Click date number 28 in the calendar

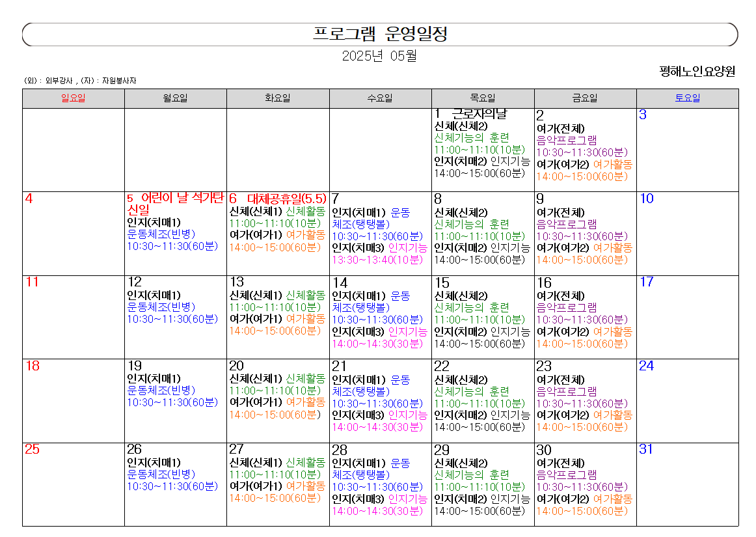point(340,450)
